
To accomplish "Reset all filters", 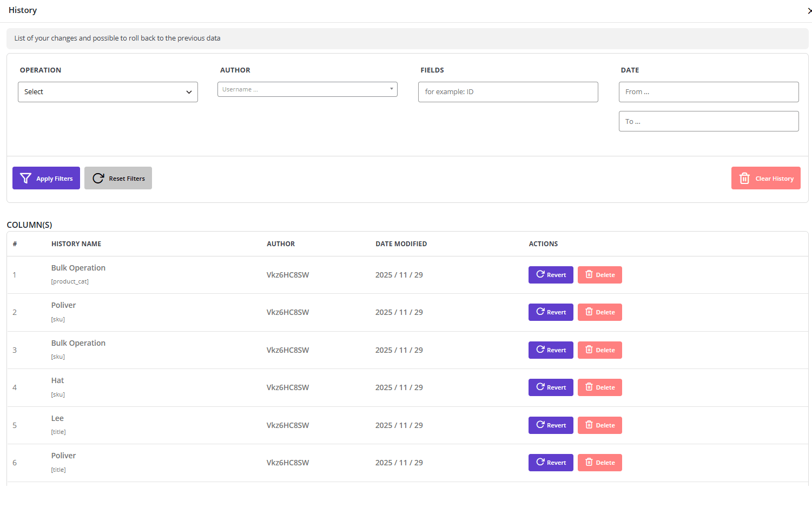I will pyautogui.click(x=118, y=178).
